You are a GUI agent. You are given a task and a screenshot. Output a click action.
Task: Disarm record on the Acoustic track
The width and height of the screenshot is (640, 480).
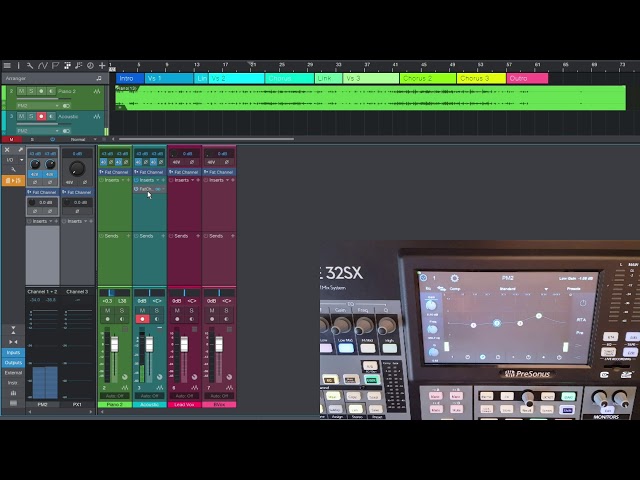[x=41, y=117]
